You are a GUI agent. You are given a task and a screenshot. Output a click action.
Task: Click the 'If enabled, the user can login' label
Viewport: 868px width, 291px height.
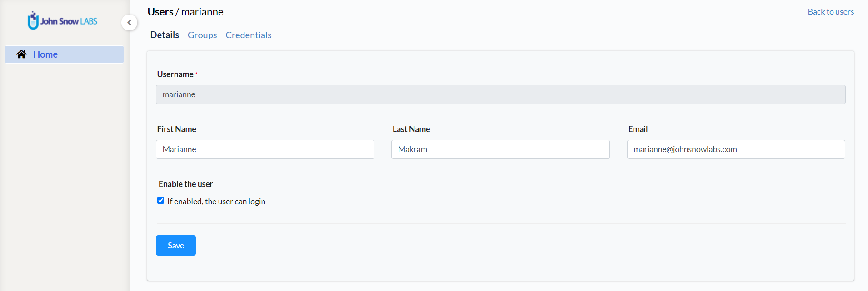click(x=216, y=202)
